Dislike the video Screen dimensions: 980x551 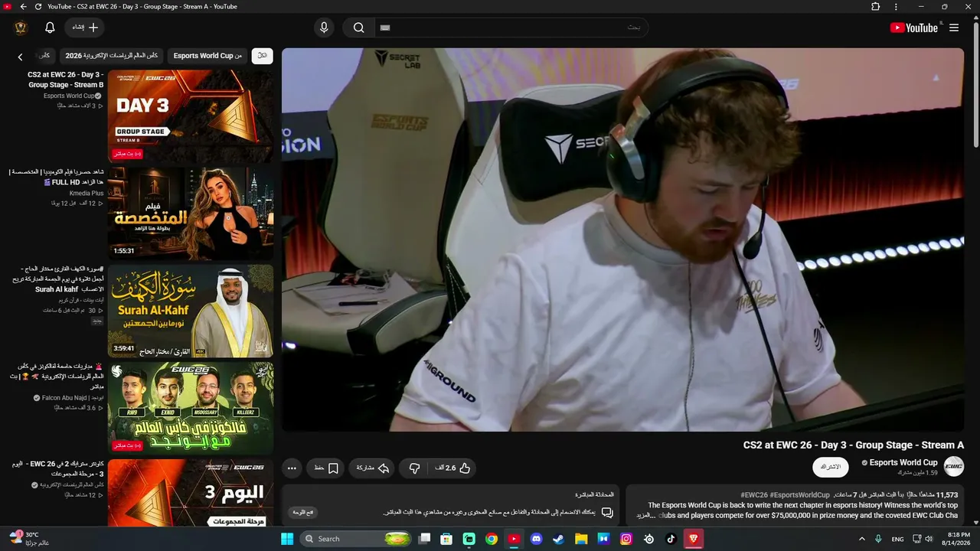(415, 468)
